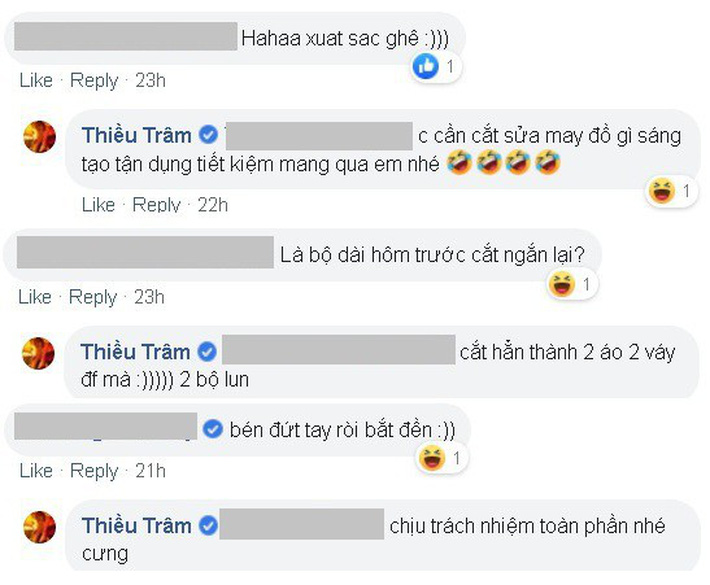Like Thiều Trâm's "cắt sửa may đồ" reply
The width and height of the screenshot is (710, 585).
coord(98,204)
